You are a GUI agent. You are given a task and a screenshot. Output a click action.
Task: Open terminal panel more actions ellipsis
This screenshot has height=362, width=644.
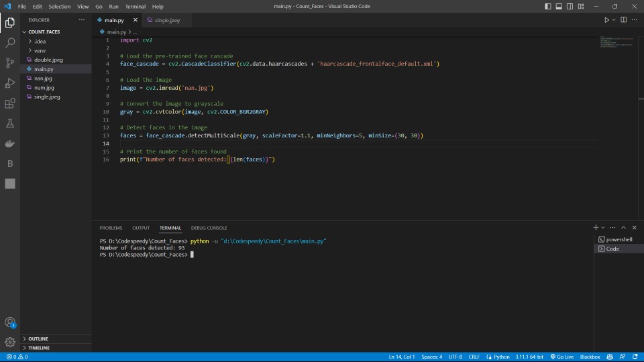click(612, 227)
